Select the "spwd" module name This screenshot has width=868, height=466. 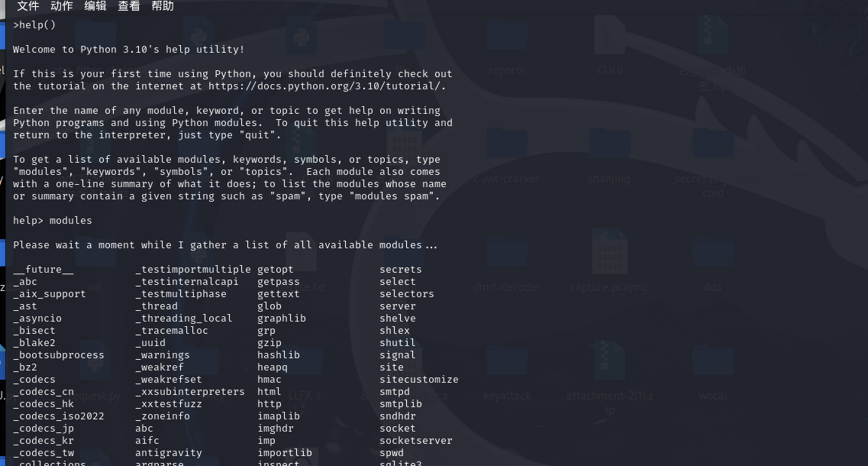[392, 453]
